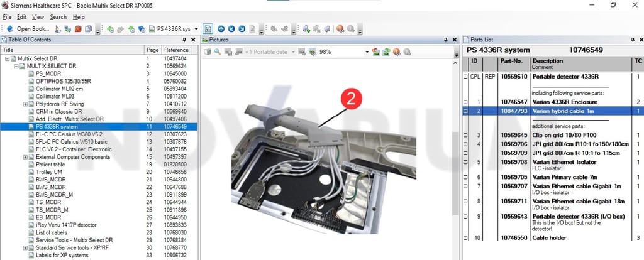Screen dimensions: 644x260
Task: Click the rotate picture right green icon
Action: (x=386, y=52)
